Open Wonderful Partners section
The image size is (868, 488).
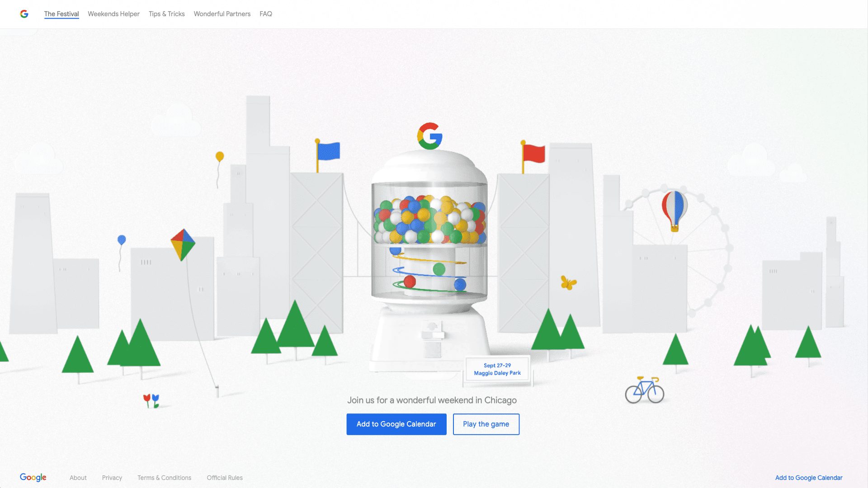point(222,14)
